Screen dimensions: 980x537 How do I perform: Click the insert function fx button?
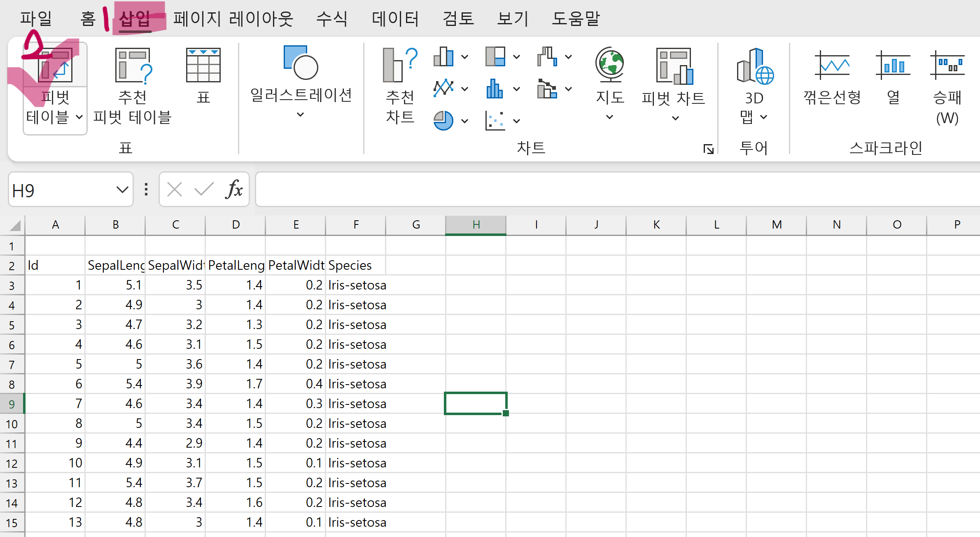(234, 189)
